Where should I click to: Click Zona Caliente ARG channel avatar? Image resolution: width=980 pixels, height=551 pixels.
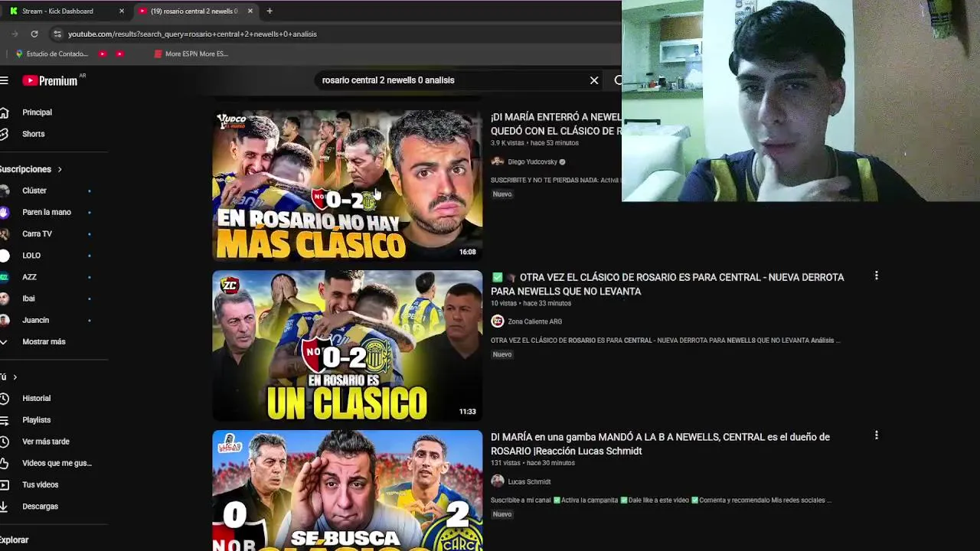tap(498, 321)
